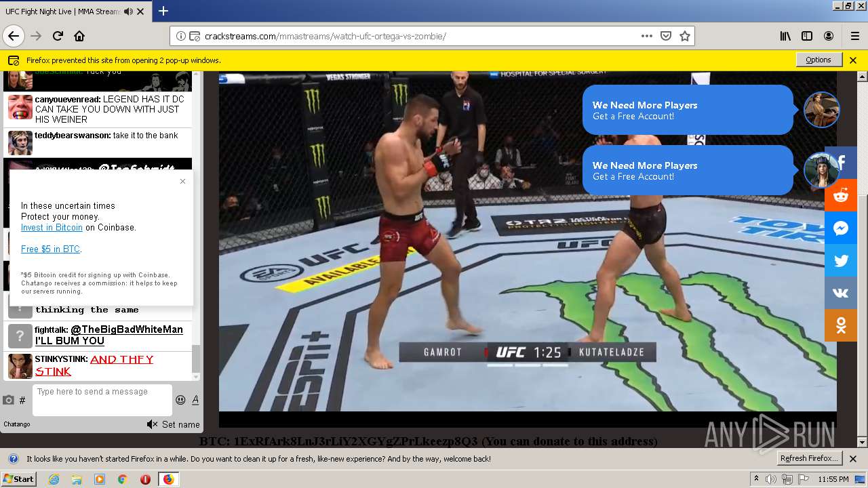Image resolution: width=868 pixels, height=488 pixels.
Task: Launch Internet Explorer from taskbar
Action: [54, 479]
